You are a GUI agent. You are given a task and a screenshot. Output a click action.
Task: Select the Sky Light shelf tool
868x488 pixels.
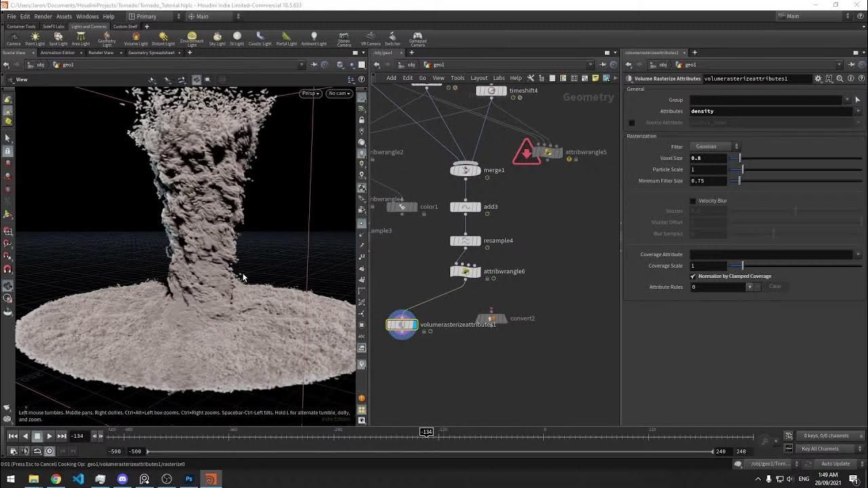(217, 38)
